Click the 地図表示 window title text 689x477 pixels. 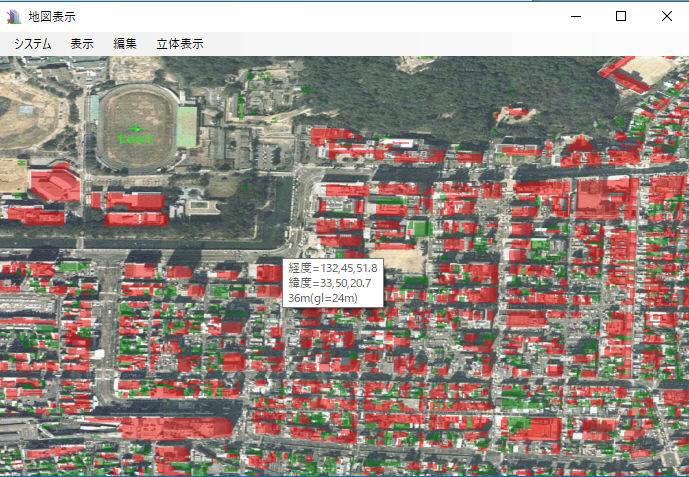pos(51,16)
